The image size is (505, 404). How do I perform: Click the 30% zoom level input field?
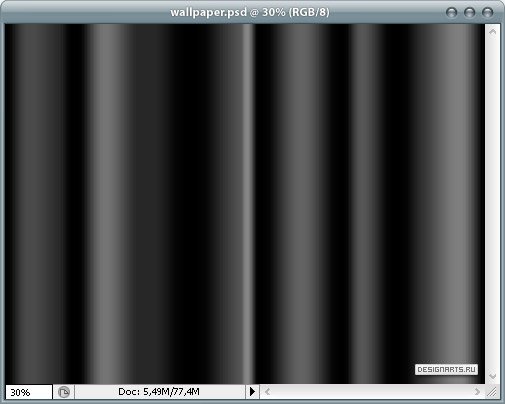[29, 392]
